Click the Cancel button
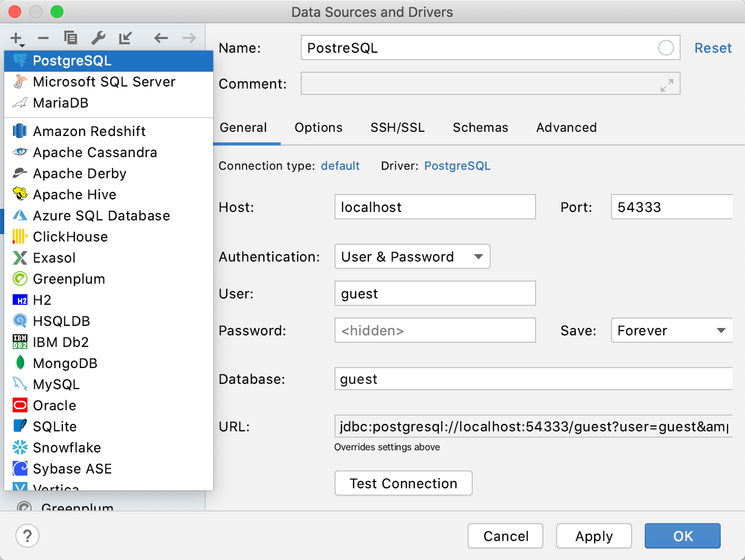This screenshot has height=560, width=745. [505, 536]
